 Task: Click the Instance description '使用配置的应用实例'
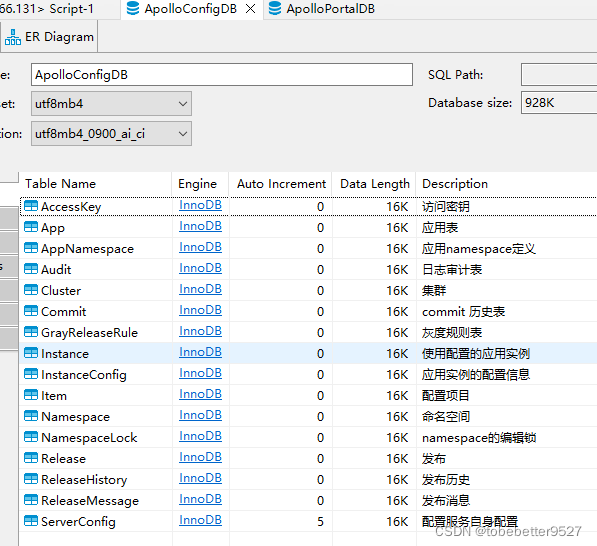click(476, 354)
